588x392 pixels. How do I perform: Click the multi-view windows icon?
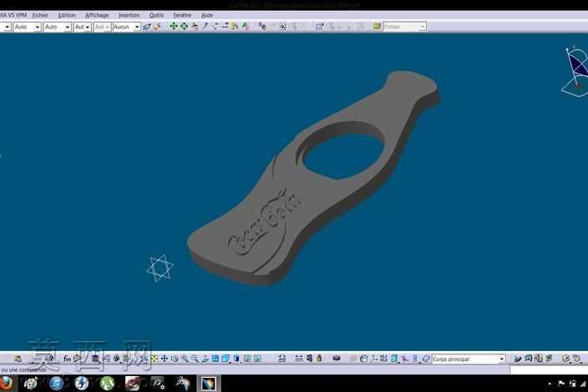pyautogui.click(x=215, y=359)
